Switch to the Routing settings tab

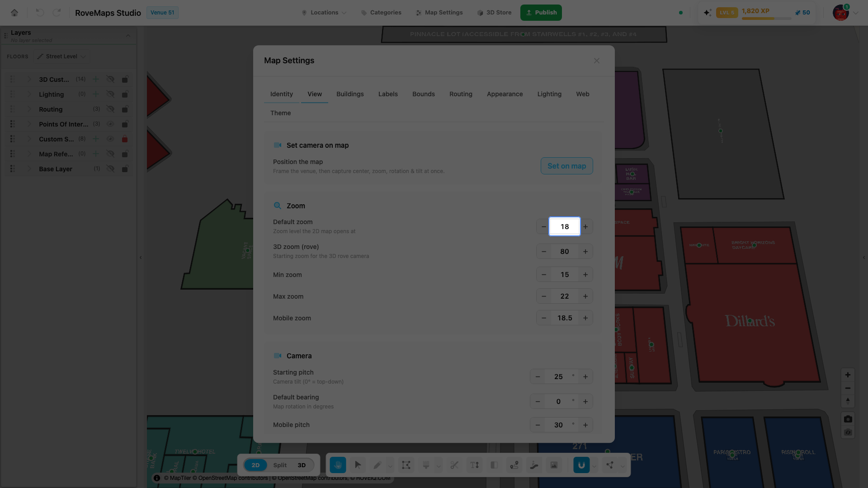coord(461,94)
